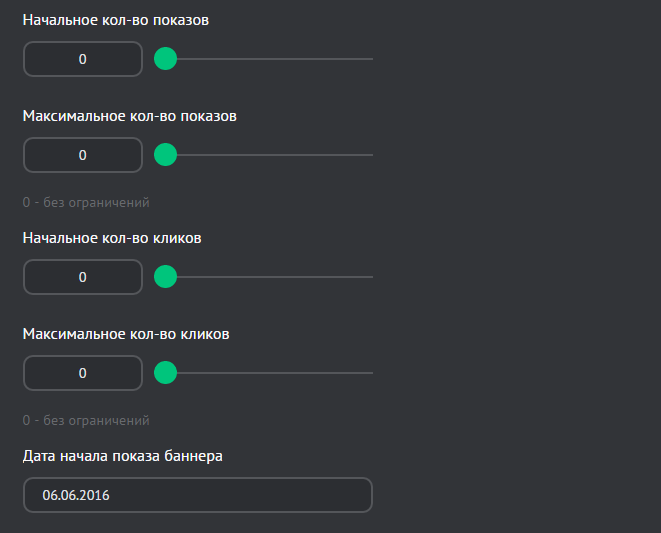This screenshot has height=533, width=661.
Task: Click the Максимальное кол-во показов slider knob
Action: click(x=166, y=155)
